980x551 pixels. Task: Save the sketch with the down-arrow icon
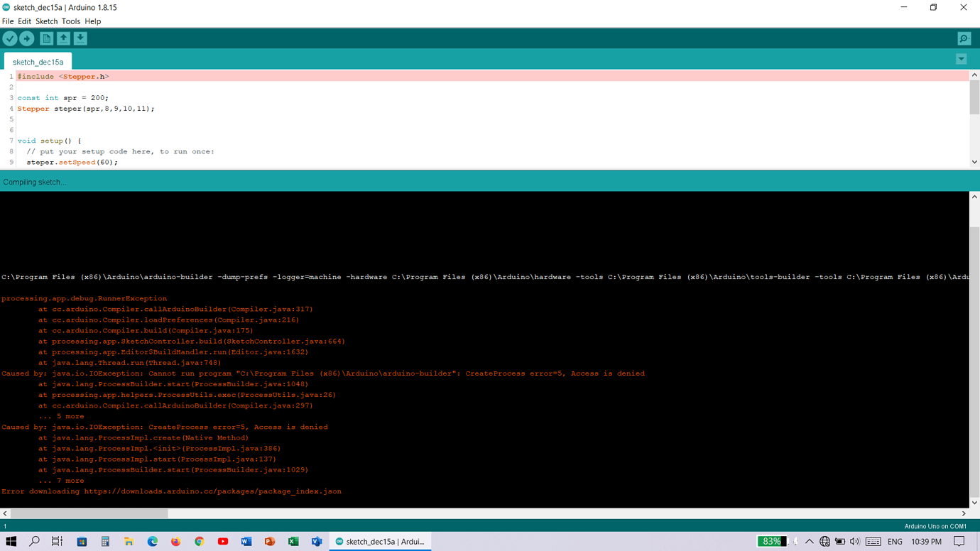pos(80,38)
